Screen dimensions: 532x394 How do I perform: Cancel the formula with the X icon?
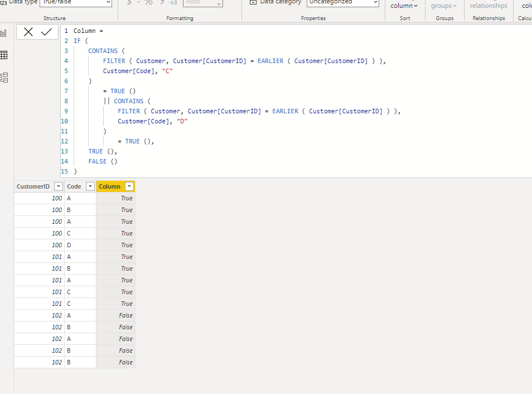pyautogui.click(x=28, y=32)
